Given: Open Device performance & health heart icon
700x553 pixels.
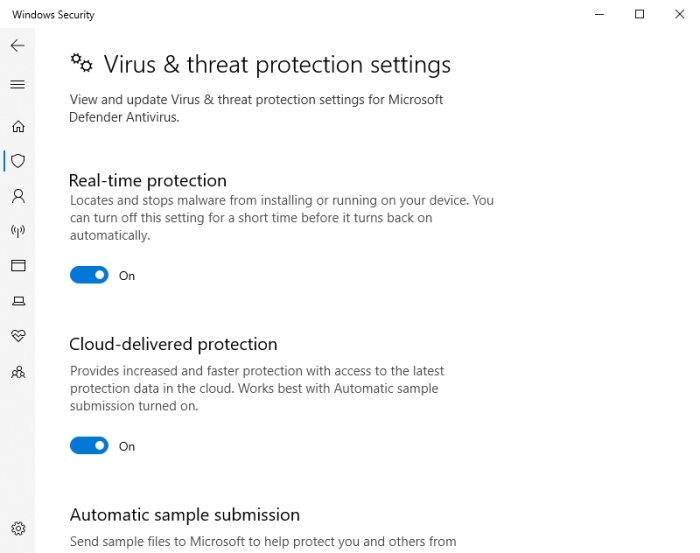Looking at the screenshot, I should [18, 335].
